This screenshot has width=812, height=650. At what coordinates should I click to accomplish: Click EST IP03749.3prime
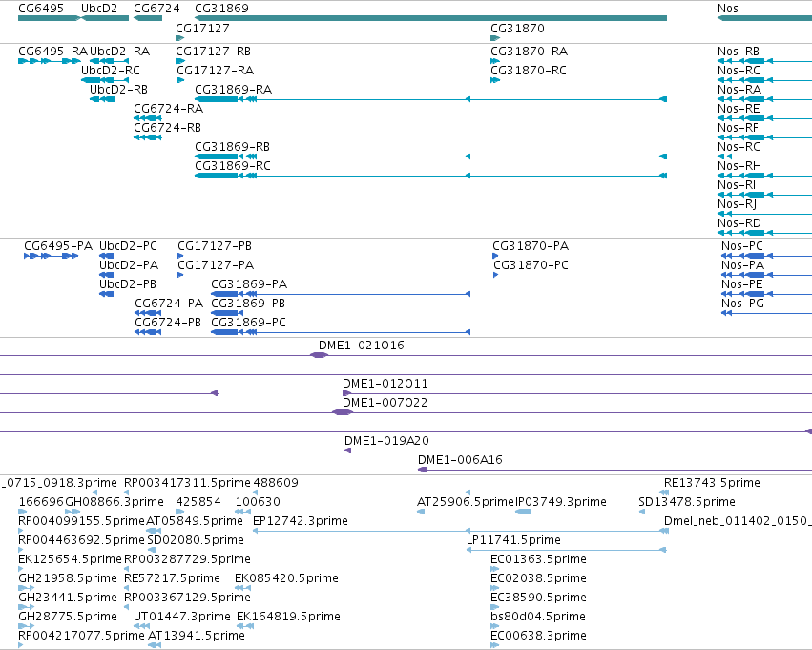tap(561, 502)
